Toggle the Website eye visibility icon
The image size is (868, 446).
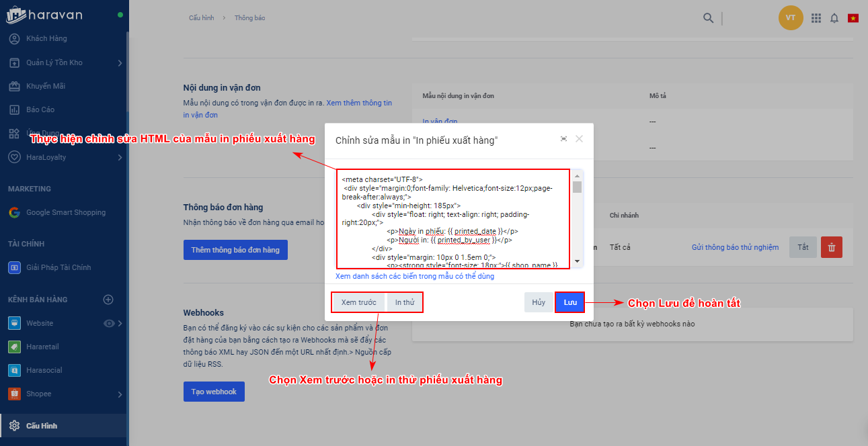pyautogui.click(x=109, y=323)
